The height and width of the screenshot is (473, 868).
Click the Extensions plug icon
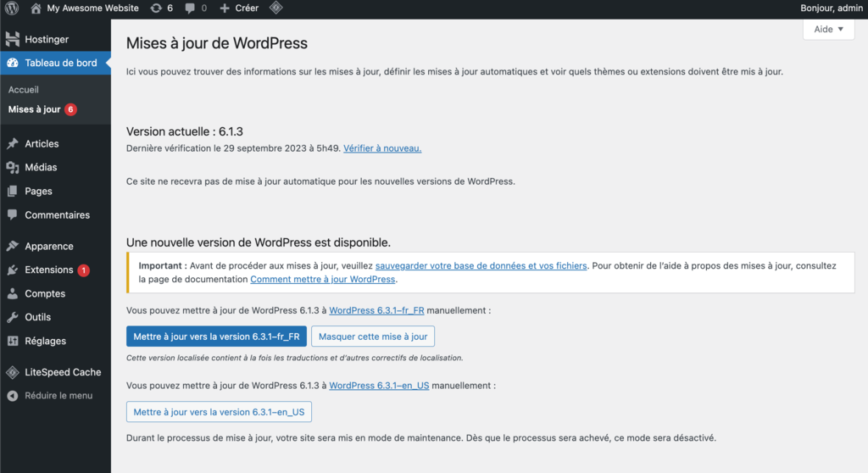click(12, 270)
